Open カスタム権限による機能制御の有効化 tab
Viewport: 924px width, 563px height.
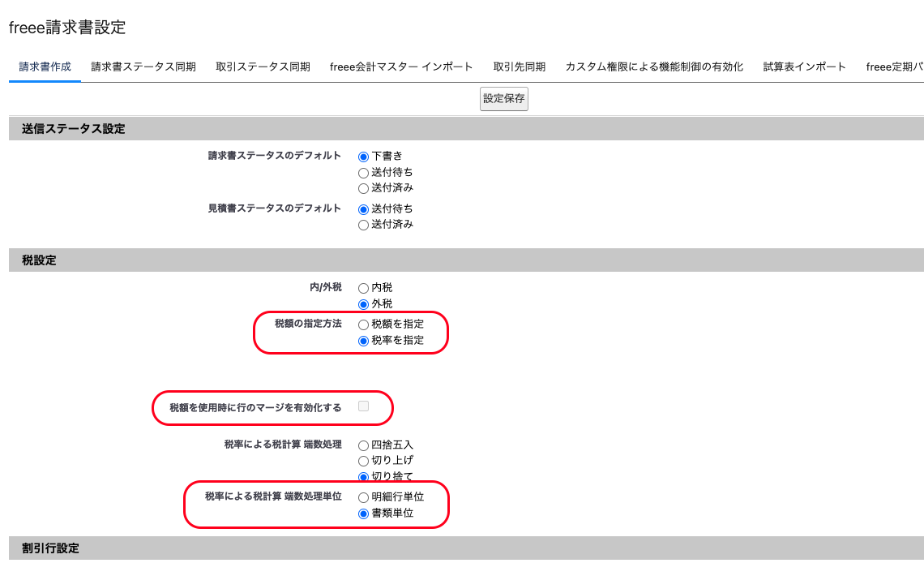click(x=654, y=67)
